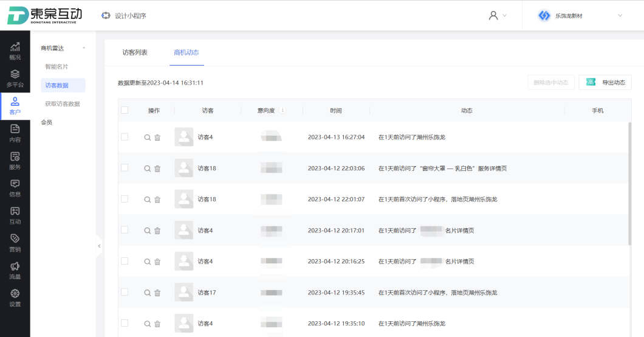Click the 导出动态 export button
This screenshot has width=644, height=337.
[605, 82]
